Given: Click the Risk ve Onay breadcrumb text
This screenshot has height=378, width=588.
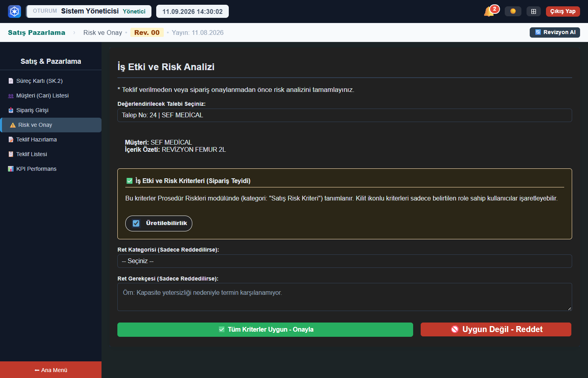Looking at the screenshot, I should coord(103,32).
